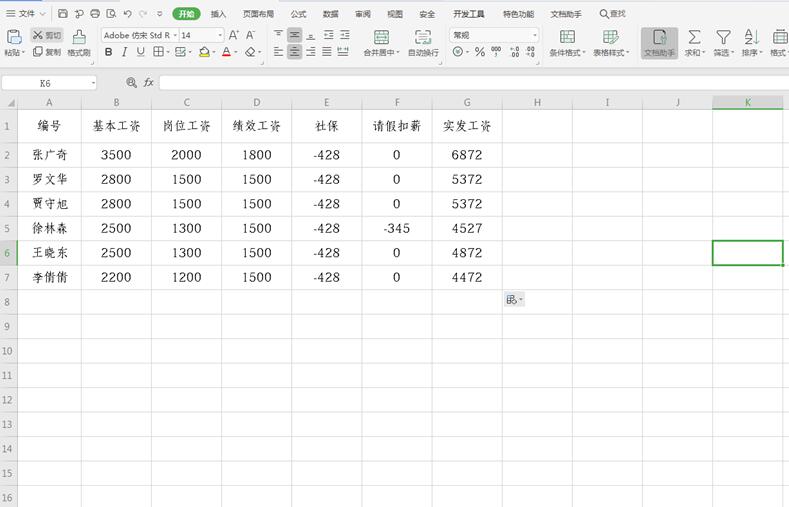Viewport: 789px width, 507px height.
Task: Toggle Underline formatting
Action: tap(140, 52)
